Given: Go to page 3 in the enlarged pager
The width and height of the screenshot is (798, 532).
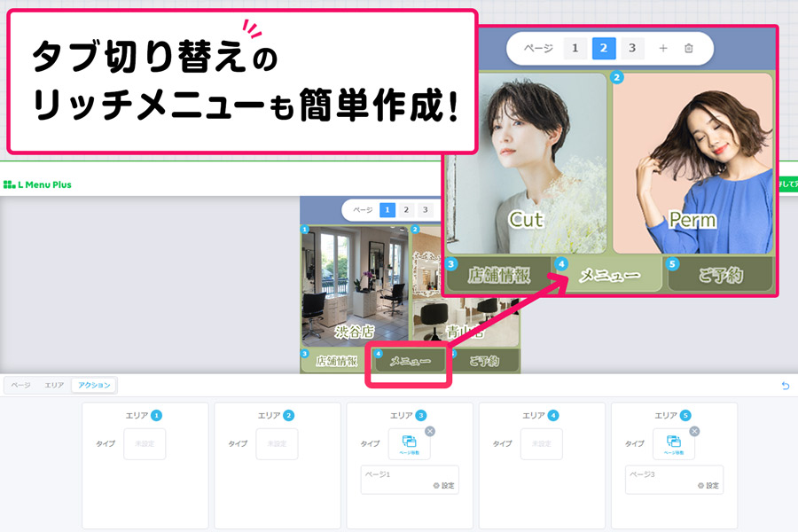Looking at the screenshot, I should coord(631,48).
